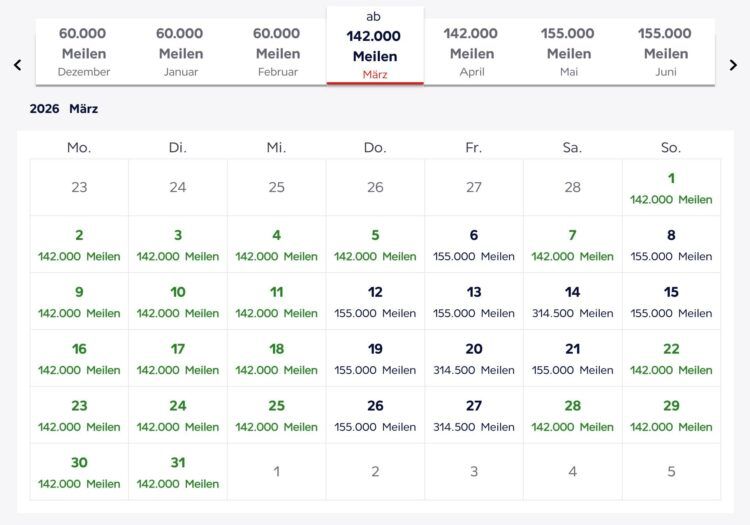Pick March 1 for 142.000 Meilen
Image resolution: width=750 pixels, height=525 pixels.
pos(671,188)
